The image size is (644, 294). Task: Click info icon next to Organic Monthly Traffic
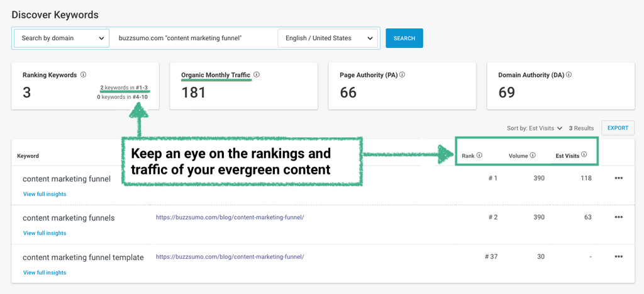(257, 75)
